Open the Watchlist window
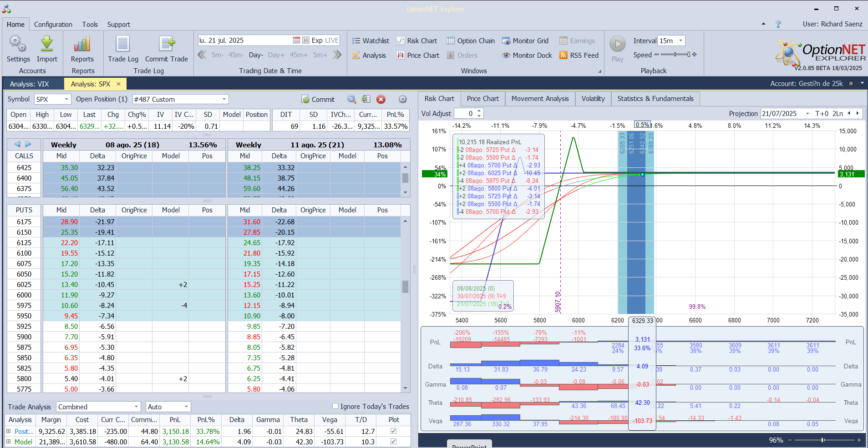This screenshot has height=448, width=868. [371, 41]
